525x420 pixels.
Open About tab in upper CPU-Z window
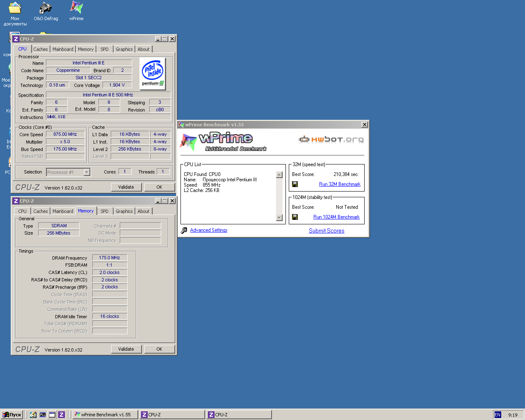click(144, 49)
